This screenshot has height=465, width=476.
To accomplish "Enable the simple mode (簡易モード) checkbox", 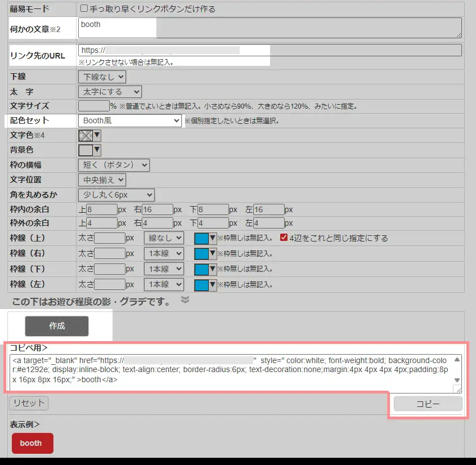I will click(84, 9).
